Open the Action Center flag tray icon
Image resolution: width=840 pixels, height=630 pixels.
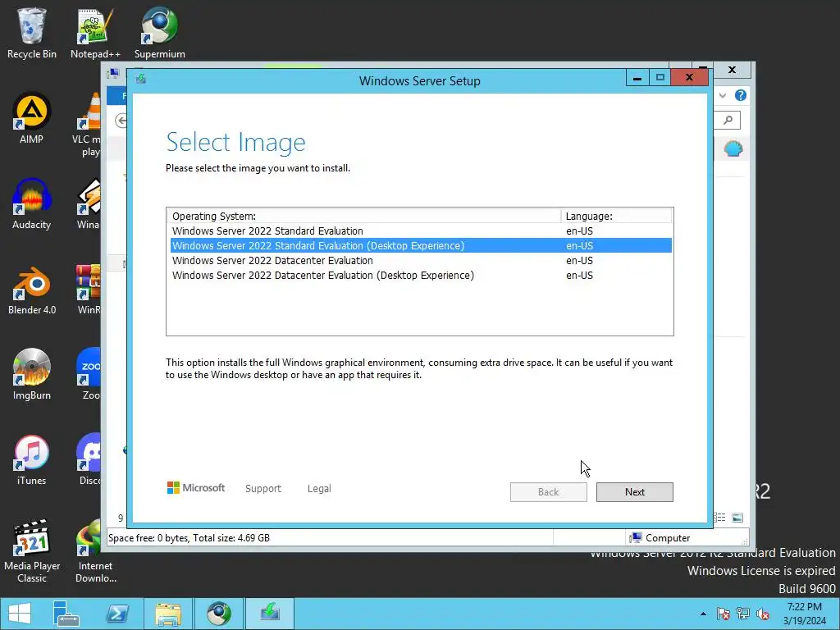click(x=724, y=614)
